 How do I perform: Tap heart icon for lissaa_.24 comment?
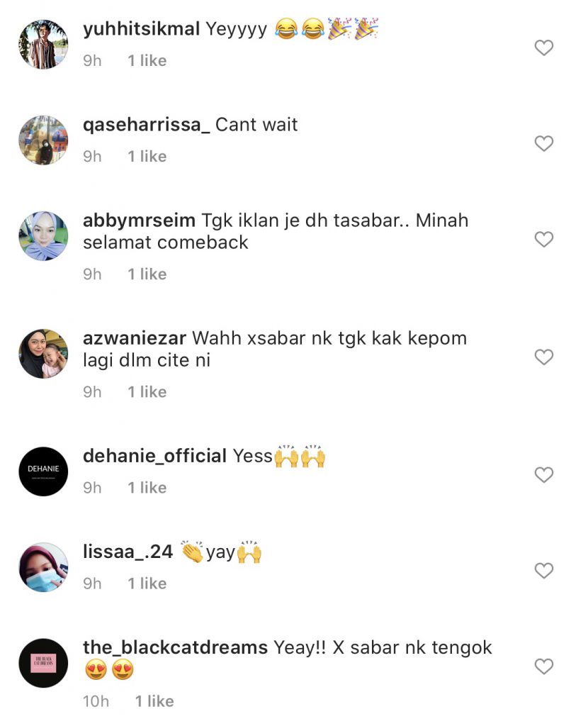point(543,571)
